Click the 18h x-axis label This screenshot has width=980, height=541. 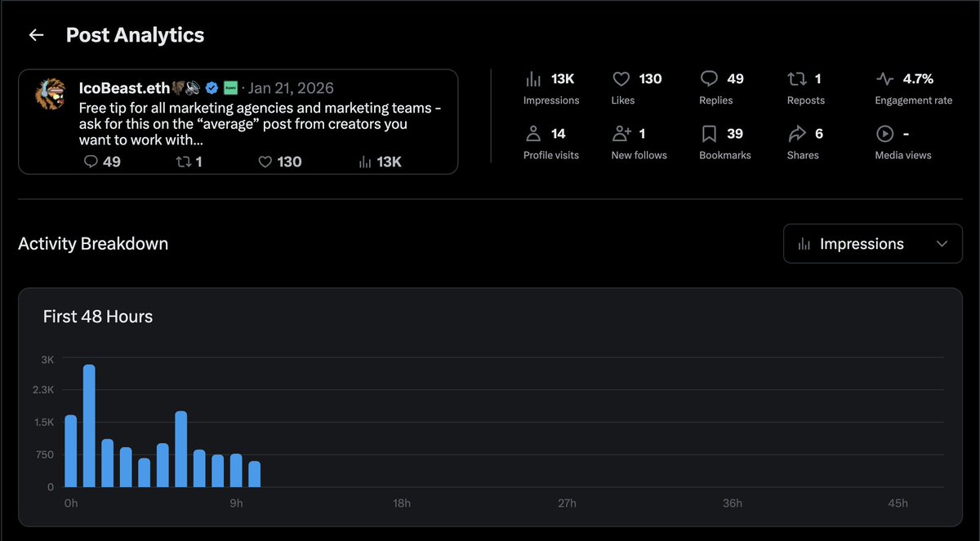click(402, 503)
